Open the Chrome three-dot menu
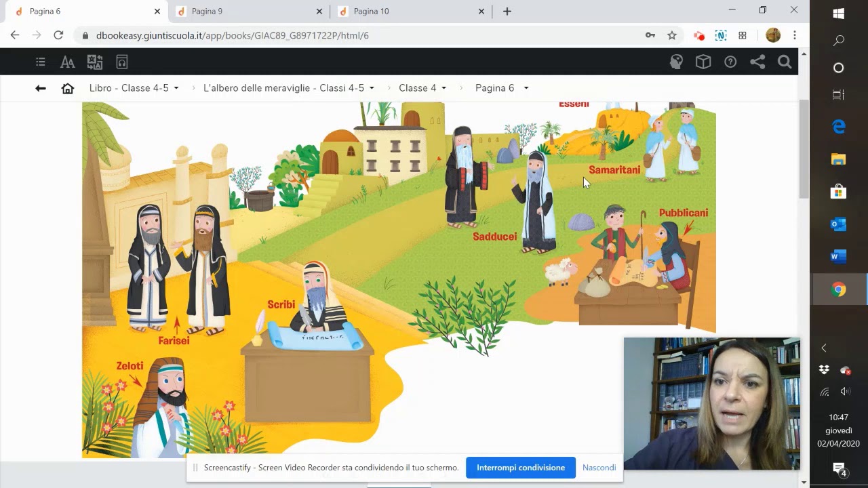 [795, 35]
